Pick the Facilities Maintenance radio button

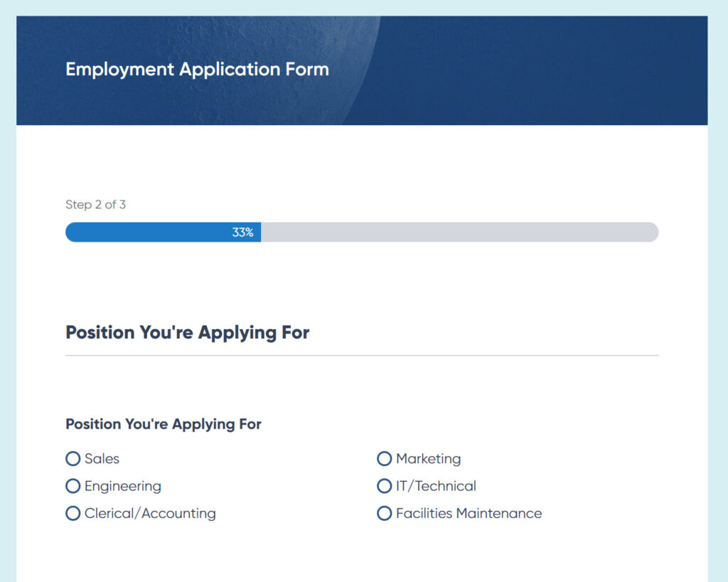pos(384,513)
